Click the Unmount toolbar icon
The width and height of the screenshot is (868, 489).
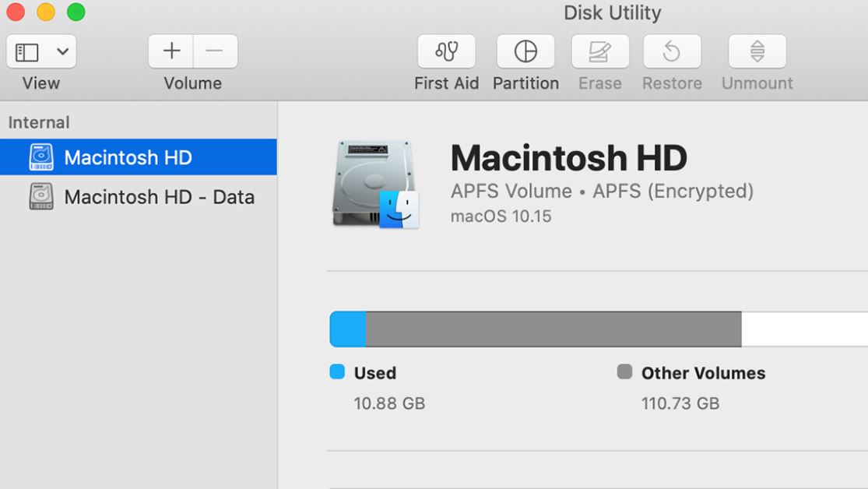[x=757, y=51]
